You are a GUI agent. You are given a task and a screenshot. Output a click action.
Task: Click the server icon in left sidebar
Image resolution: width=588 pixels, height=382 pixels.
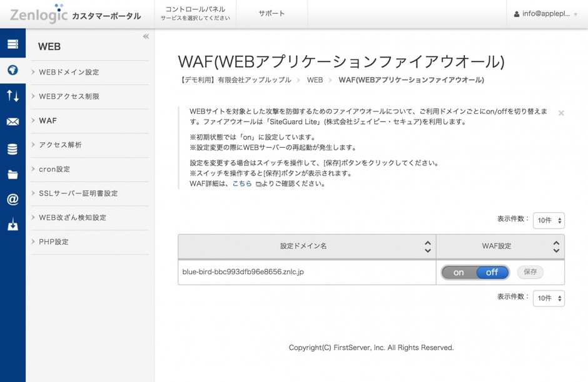pos(13,44)
